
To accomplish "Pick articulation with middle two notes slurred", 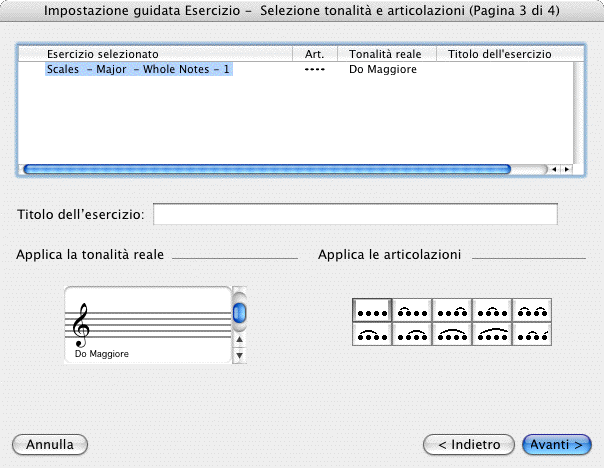I will 491,311.
